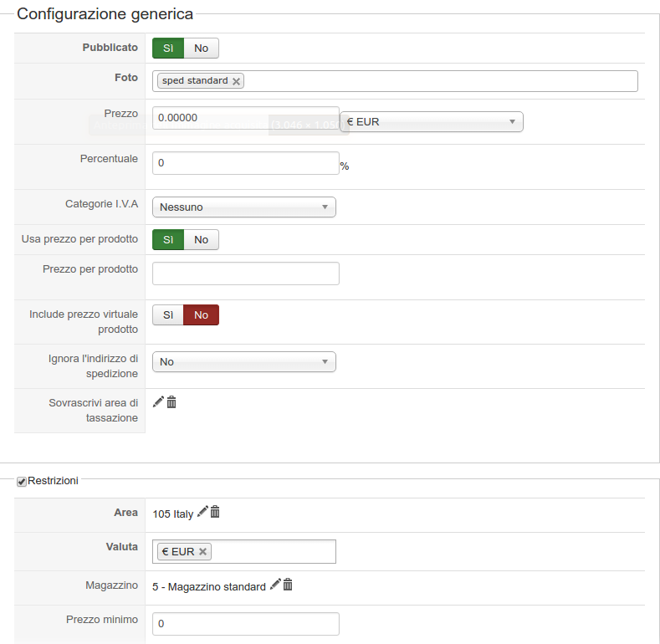Image resolution: width=660 pixels, height=644 pixels.
Task: Edit the Magazzino standard warehouse entry
Action: (274, 585)
